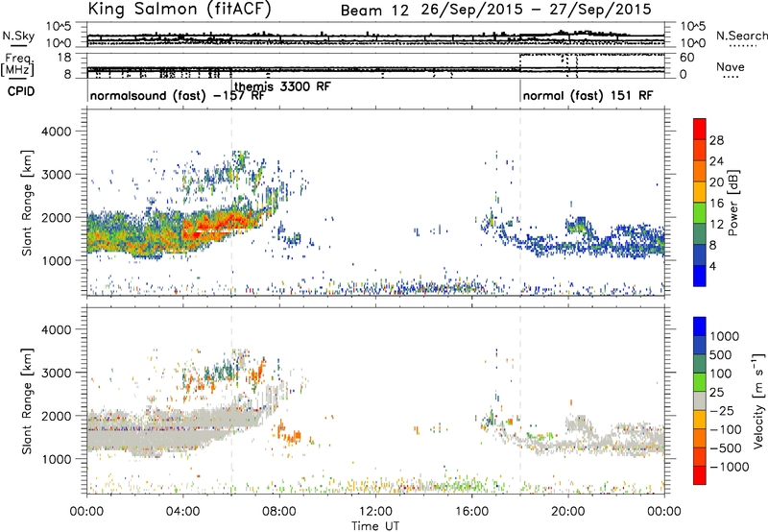
Task: Pick the bright blue bottom segment of Power colorbar
Action: [700, 276]
